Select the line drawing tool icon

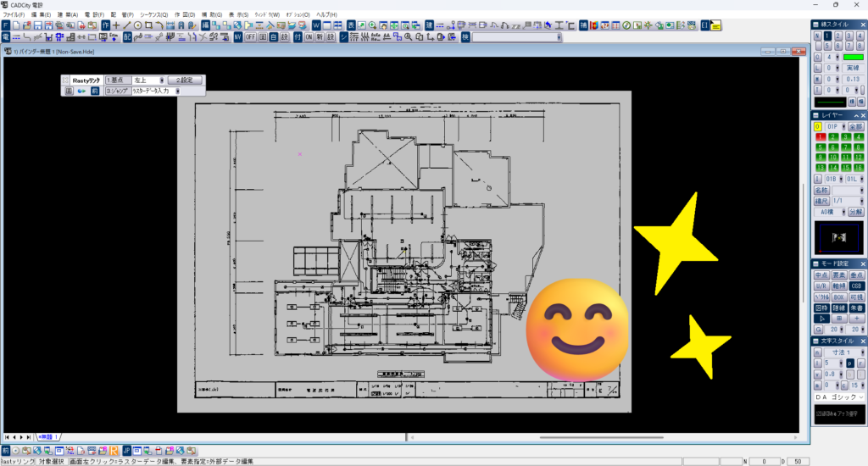[127, 25]
